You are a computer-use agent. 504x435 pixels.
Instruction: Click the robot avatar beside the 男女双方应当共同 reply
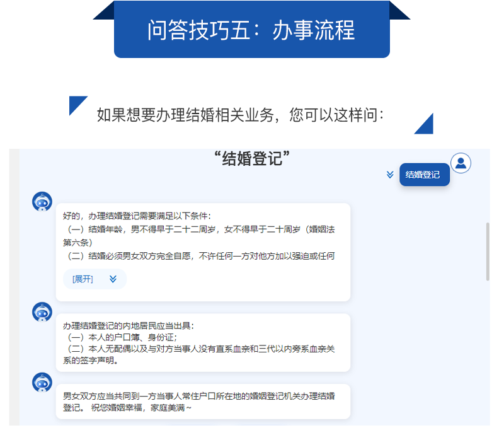(42, 383)
